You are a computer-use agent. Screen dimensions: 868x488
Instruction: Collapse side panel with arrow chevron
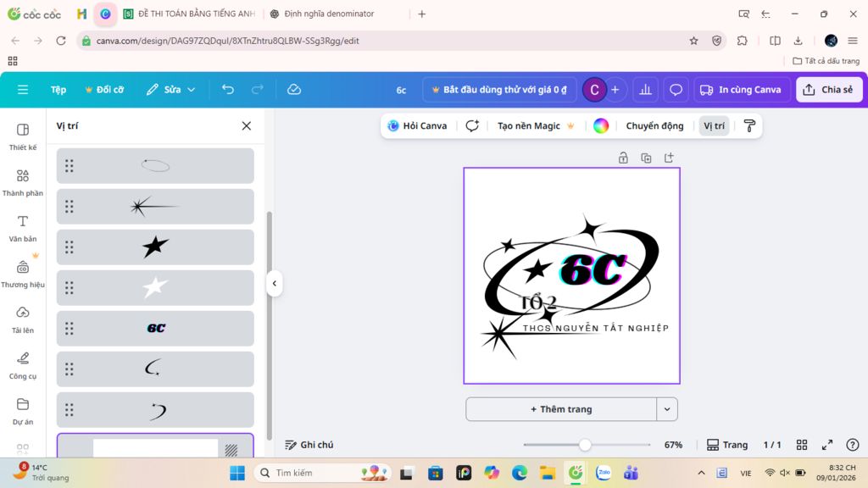tap(274, 283)
